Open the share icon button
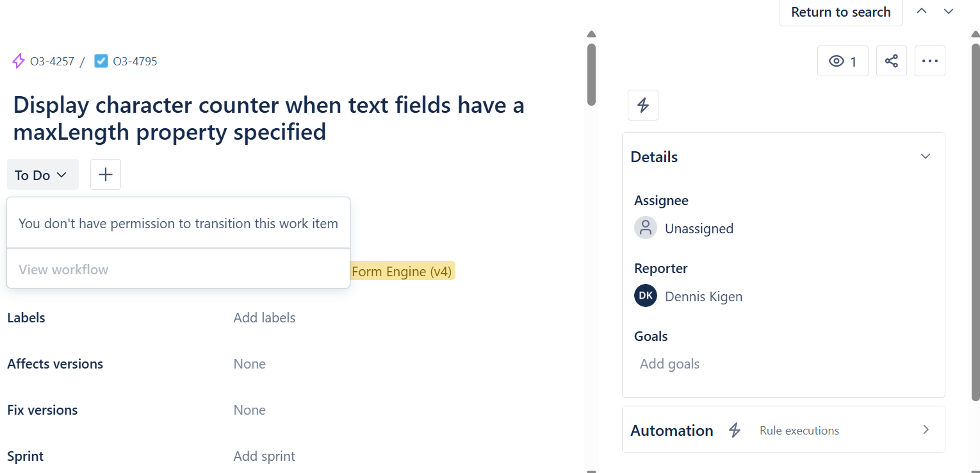The image size is (980, 473). click(x=891, y=61)
